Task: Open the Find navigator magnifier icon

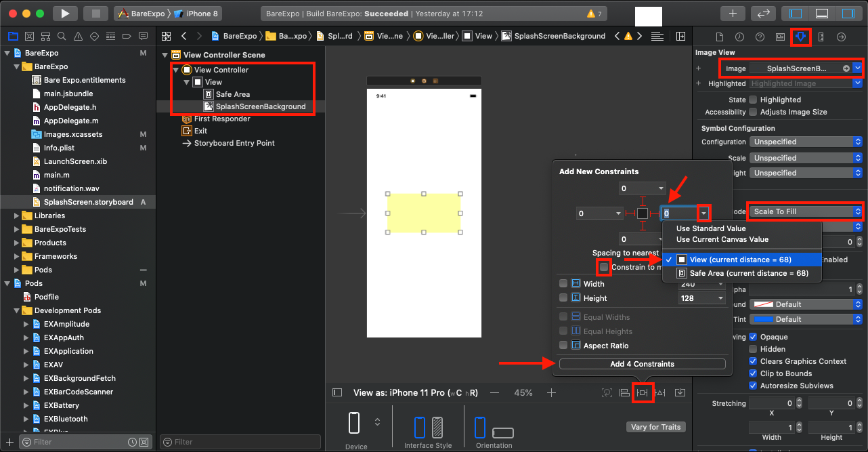Action: click(62, 36)
